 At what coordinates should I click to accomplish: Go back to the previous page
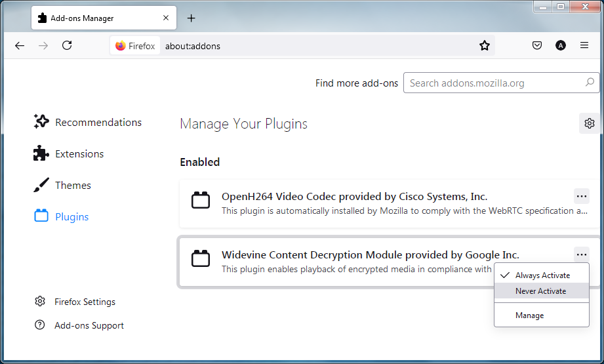[20, 46]
